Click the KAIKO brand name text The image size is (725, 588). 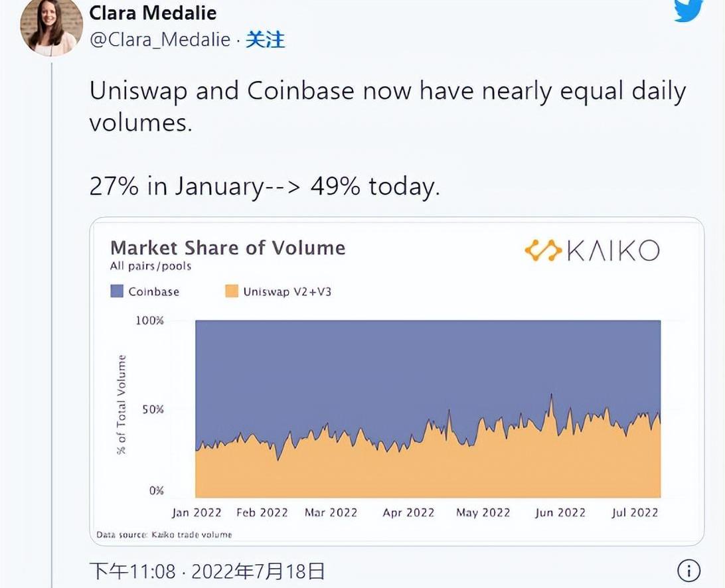coord(612,251)
